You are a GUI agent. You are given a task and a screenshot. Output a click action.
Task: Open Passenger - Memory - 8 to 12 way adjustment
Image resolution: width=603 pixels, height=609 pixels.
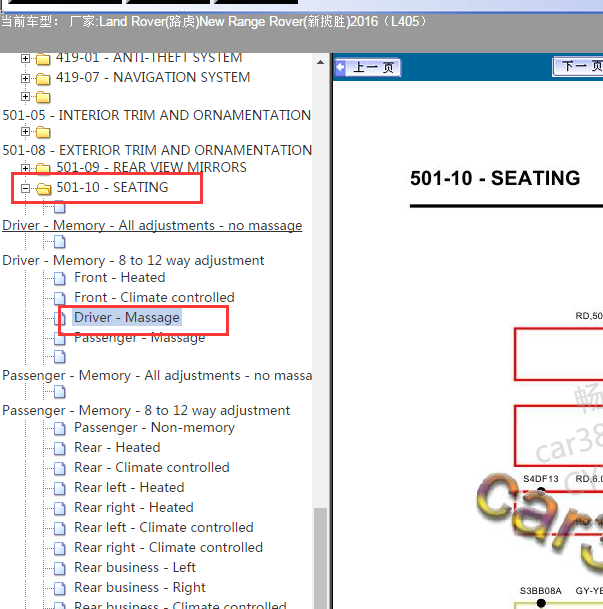(146, 411)
